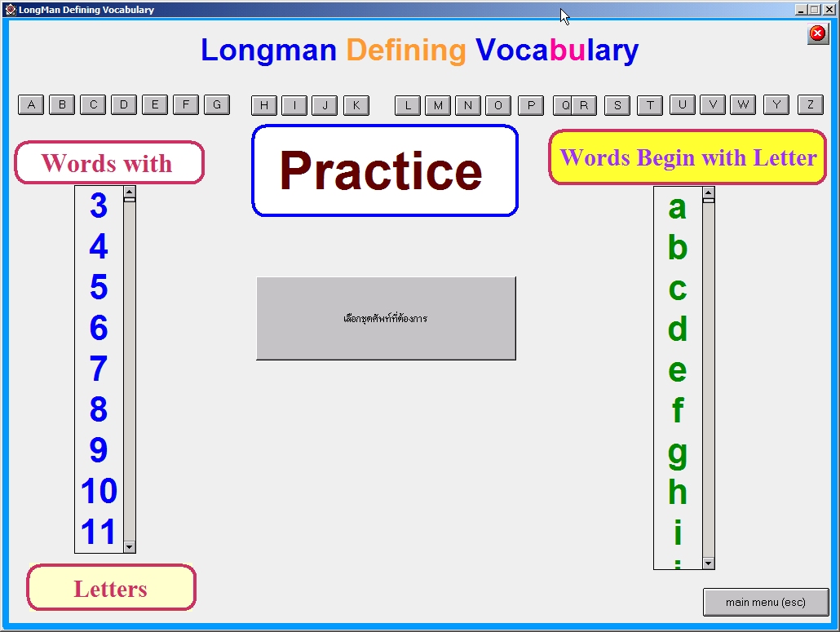Choose letter e in the green list
Screen dimensions: 840x632
675,370
